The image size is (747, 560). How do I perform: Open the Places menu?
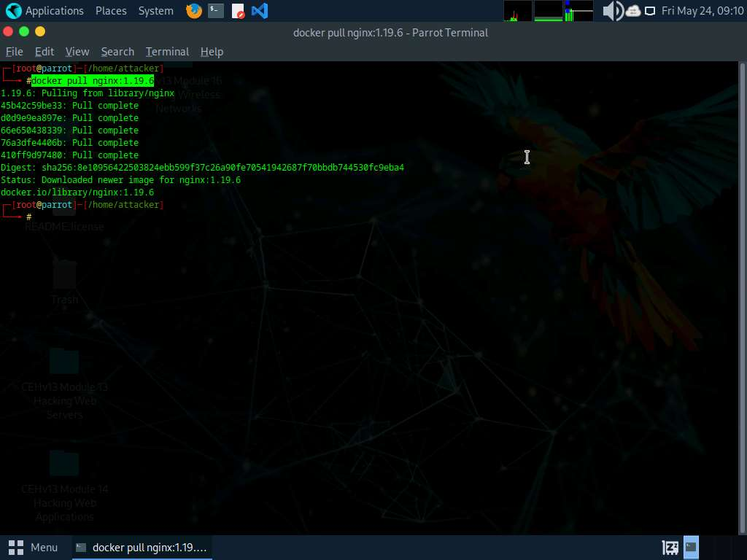click(x=111, y=11)
